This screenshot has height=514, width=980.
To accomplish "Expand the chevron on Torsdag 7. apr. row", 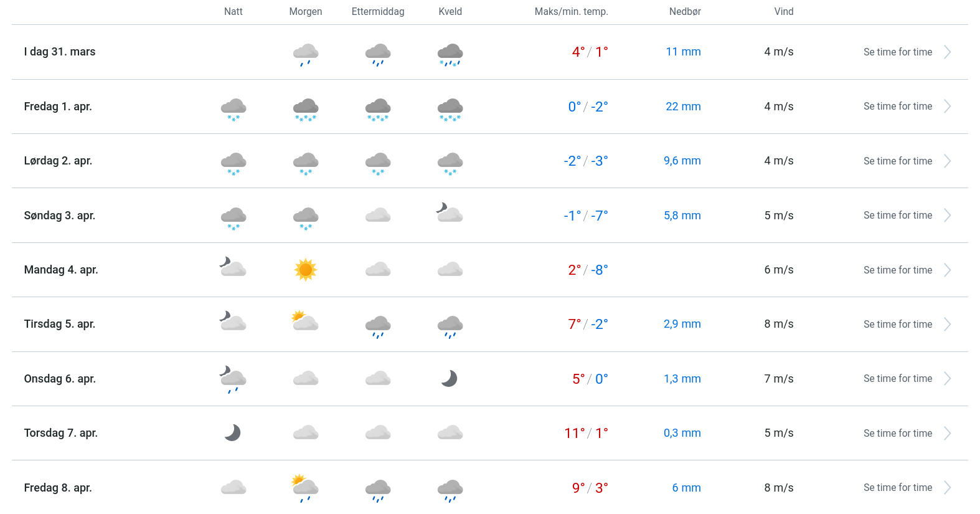I will pyautogui.click(x=947, y=434).
